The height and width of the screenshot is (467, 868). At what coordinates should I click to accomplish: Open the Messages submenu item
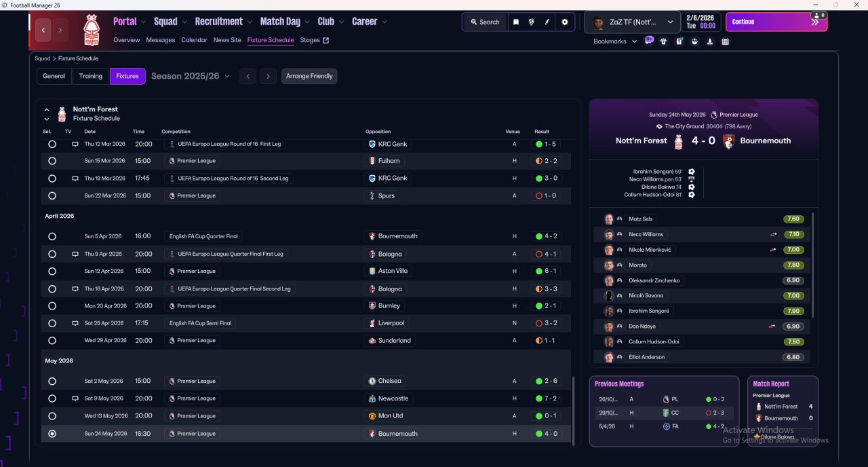161,40
